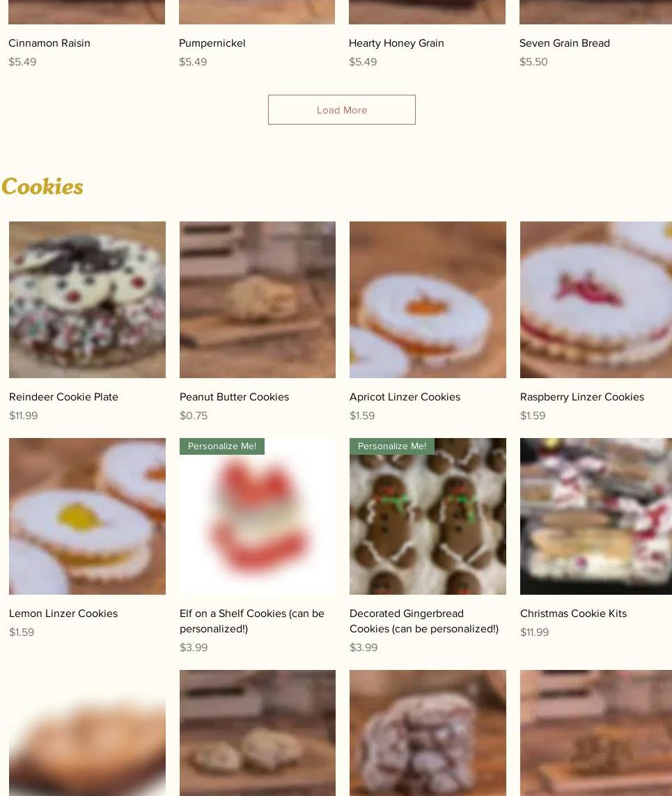Click the Cookies section heading
This screenshot has width=672, height=796.
(42, 187)
